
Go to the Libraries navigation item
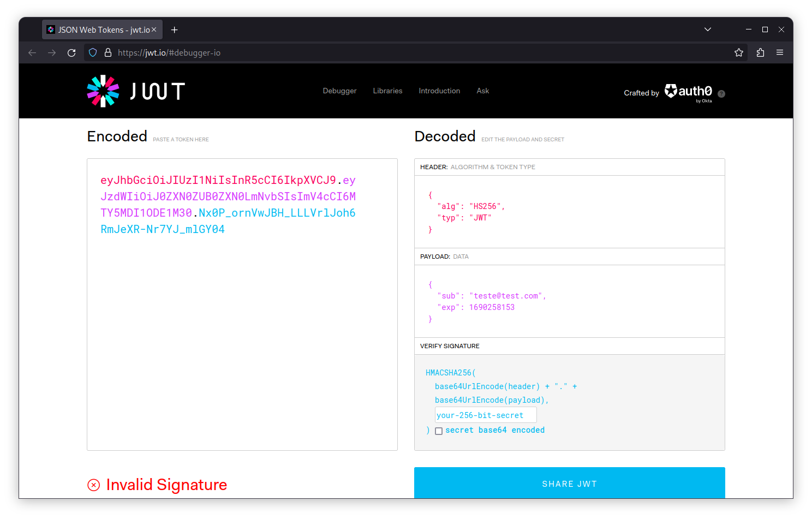click(387, 91)
